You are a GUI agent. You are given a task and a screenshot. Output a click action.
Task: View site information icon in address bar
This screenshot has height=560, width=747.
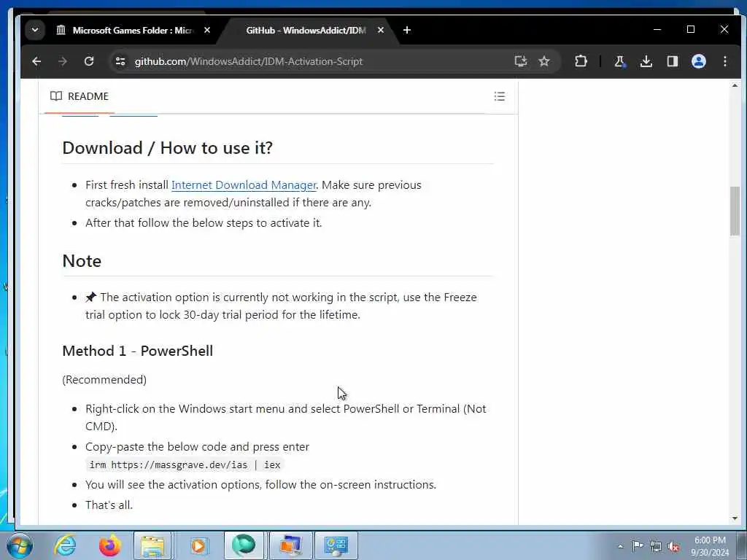point(120,61)
